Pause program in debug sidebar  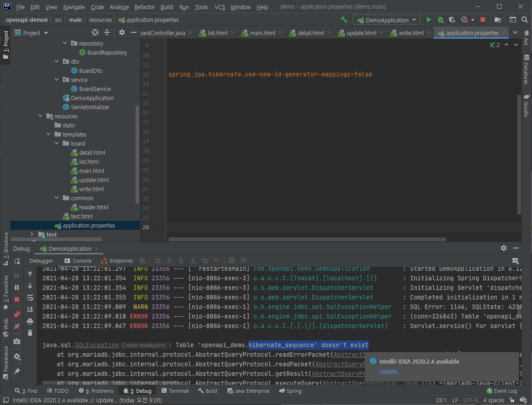coord(17,287)
